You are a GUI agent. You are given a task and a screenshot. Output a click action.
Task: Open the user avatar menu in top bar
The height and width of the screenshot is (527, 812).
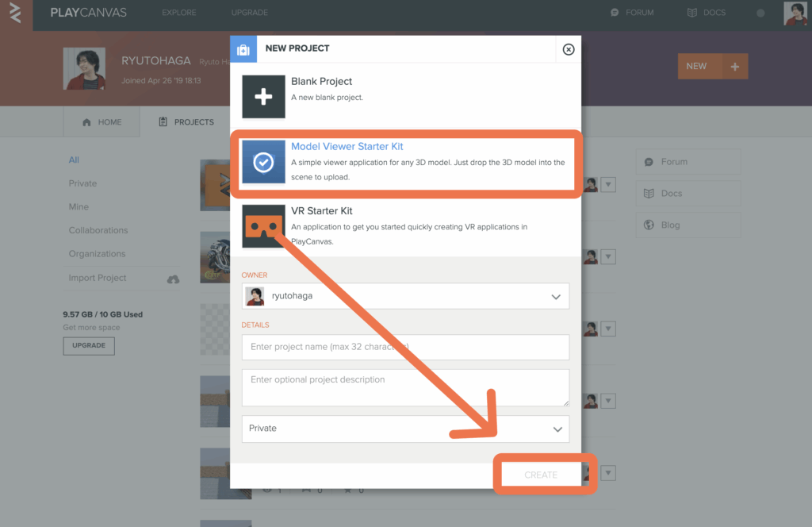(x=795, y=13)
